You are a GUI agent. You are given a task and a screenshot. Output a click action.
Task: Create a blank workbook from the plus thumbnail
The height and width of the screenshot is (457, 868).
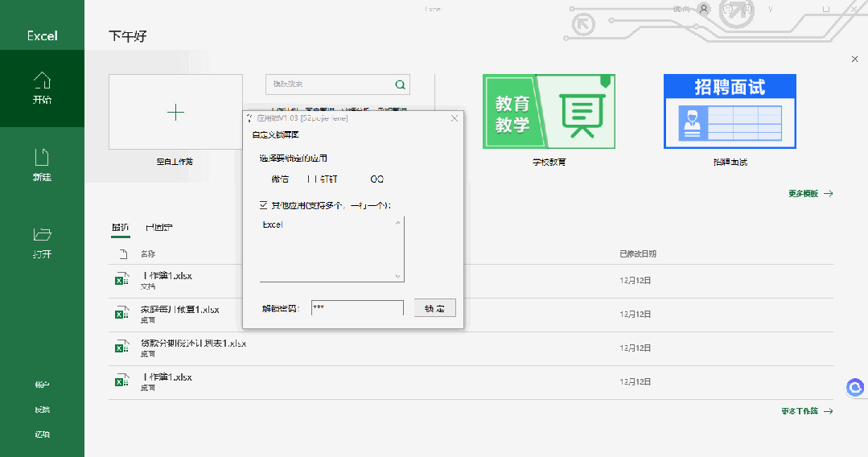(175, 112)
